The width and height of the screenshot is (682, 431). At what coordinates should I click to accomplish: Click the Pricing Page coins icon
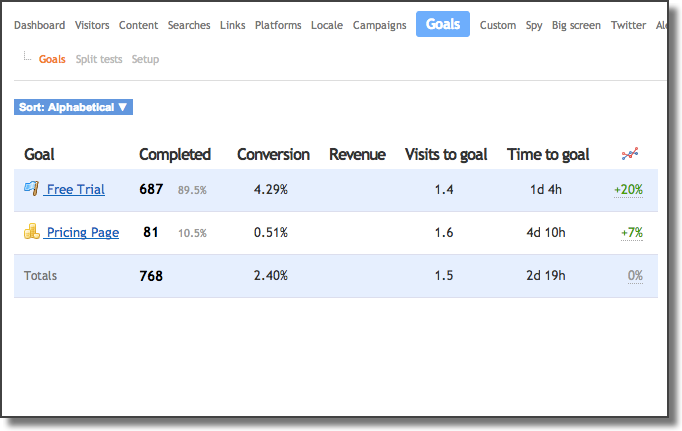click(x=32, y=231)
